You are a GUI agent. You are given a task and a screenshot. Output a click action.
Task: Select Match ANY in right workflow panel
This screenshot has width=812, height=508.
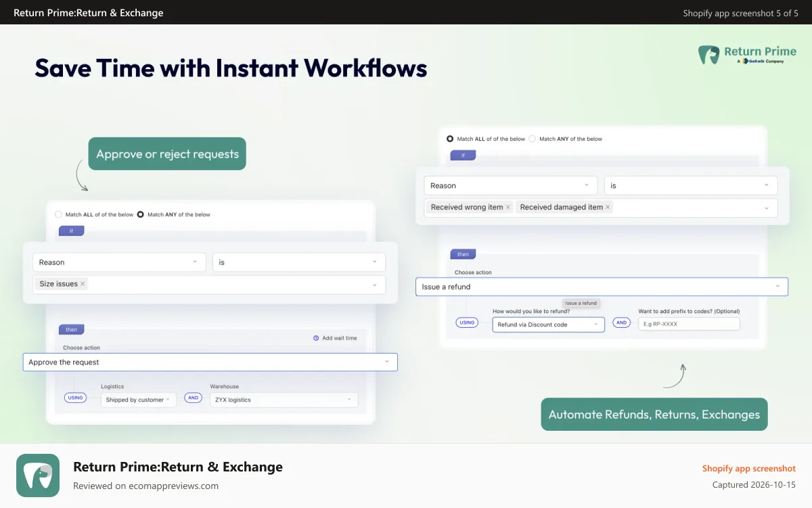[x=533, y=139]
